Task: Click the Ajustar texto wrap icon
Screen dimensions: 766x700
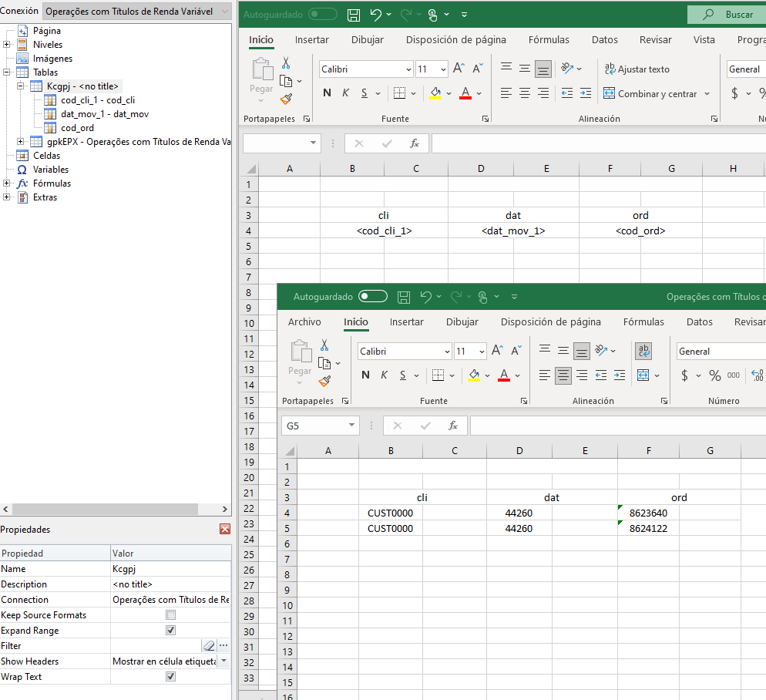Action: (x=610, y=69)
